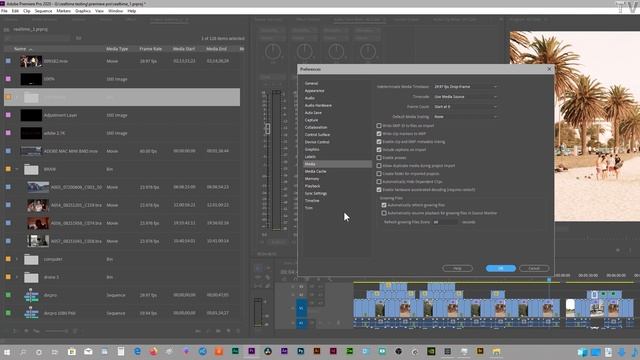Open the Clip menu

27,11
